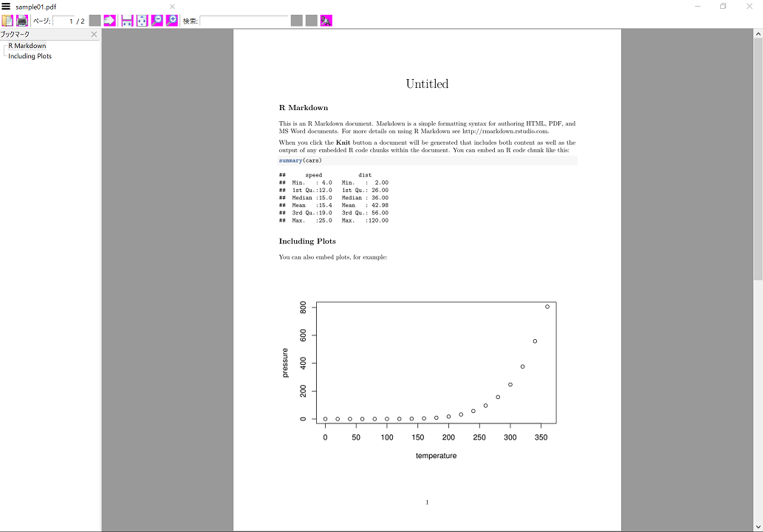Minimize the viewer window
Viewport: 763px width, 532px height.
tap(698, 7)
